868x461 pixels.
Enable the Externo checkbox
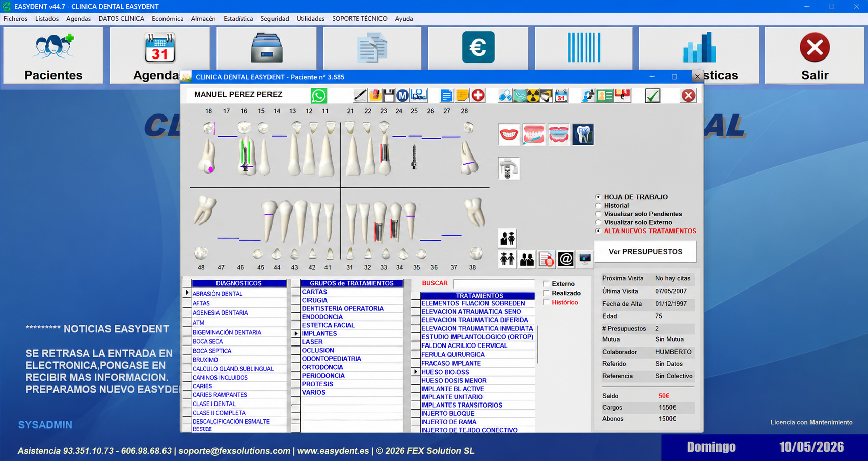(x=546, y=283)
